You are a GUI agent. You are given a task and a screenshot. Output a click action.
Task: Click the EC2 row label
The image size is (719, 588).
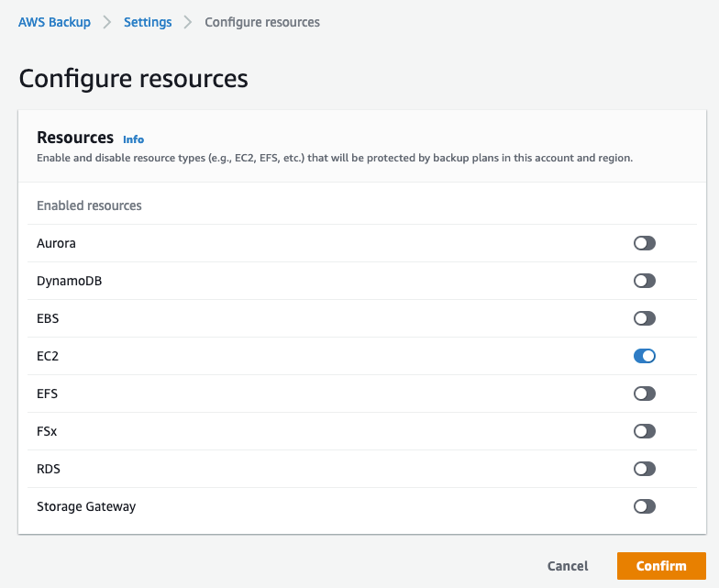click(x=48, y=356)
